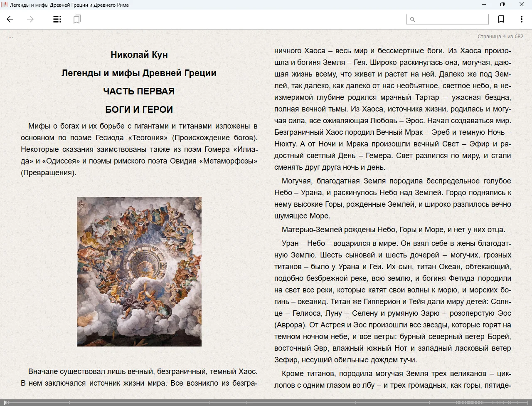Bookmark the current page
The width and height of the screenshot is (532, 406).
point(501,19)
